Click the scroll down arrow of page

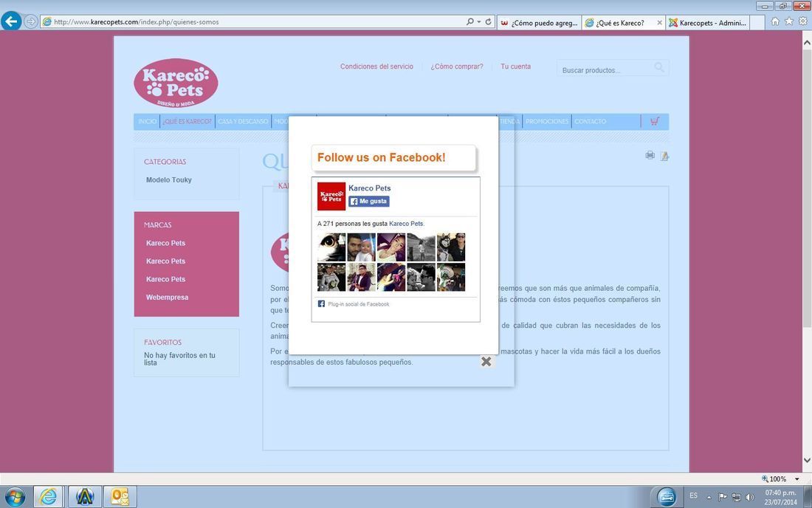pos(807,460)
